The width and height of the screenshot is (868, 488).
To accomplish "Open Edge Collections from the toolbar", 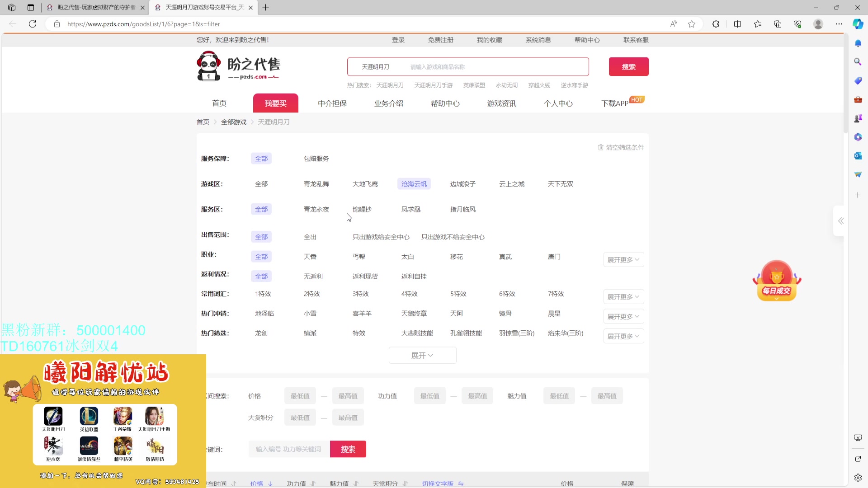I will (778, 24).
